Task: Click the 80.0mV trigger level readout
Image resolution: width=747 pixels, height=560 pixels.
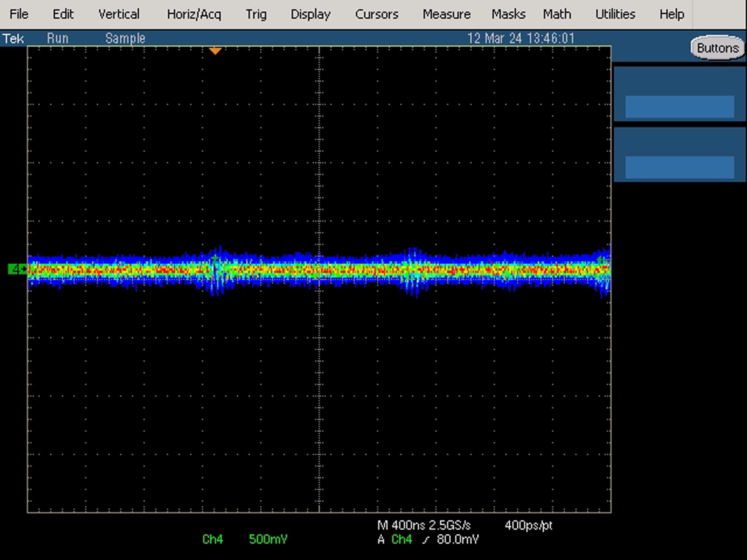Action: [458, 539]
